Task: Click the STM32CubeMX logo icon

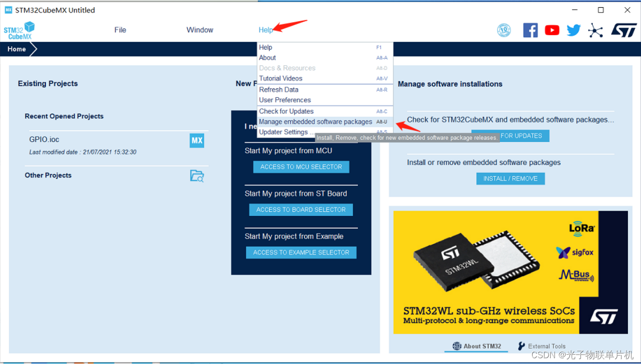Action: coord(19,30)
